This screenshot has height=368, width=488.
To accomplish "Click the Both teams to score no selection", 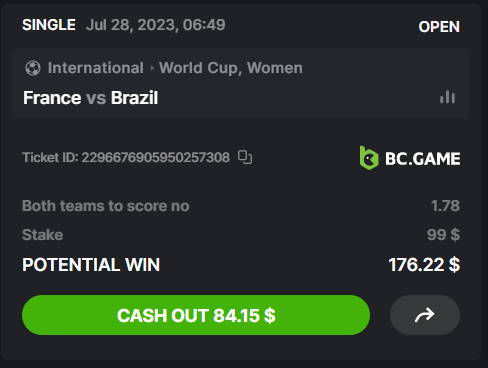I will tap(106, 206).
